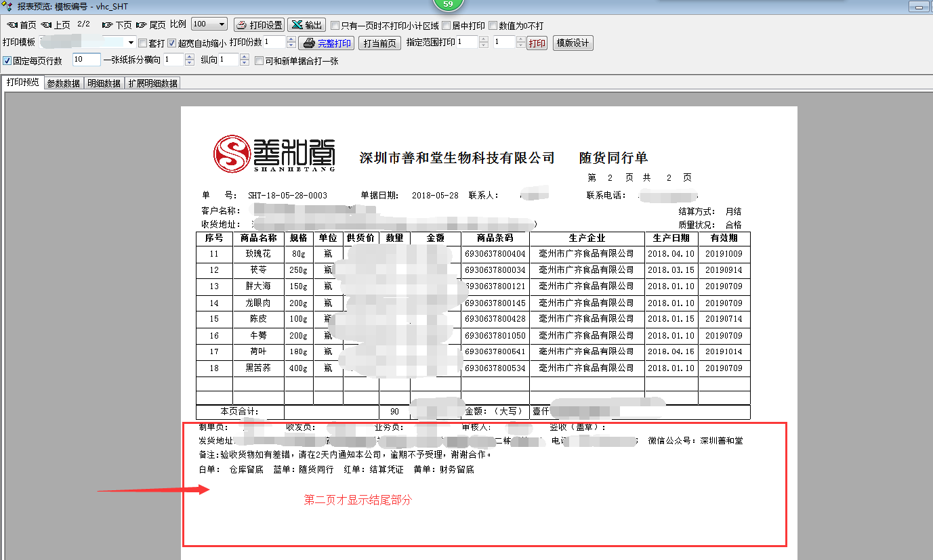The image size is (933, 560).
Task: Go to previous page (上页)
Action: 56,25
